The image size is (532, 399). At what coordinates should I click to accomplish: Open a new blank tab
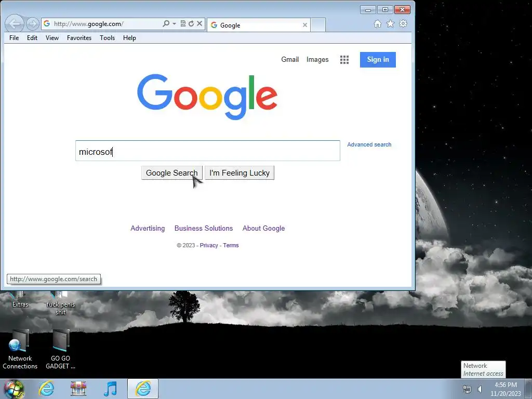tap(318, 25)
